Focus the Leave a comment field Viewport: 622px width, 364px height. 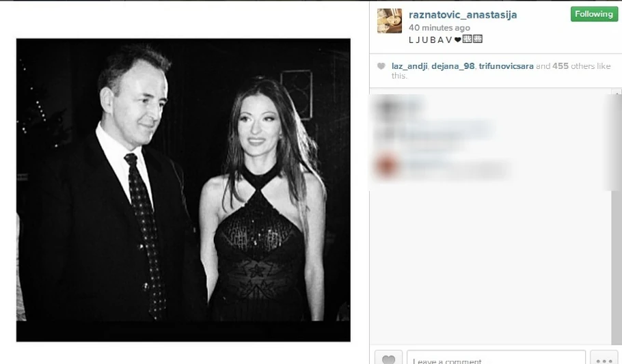496,358
